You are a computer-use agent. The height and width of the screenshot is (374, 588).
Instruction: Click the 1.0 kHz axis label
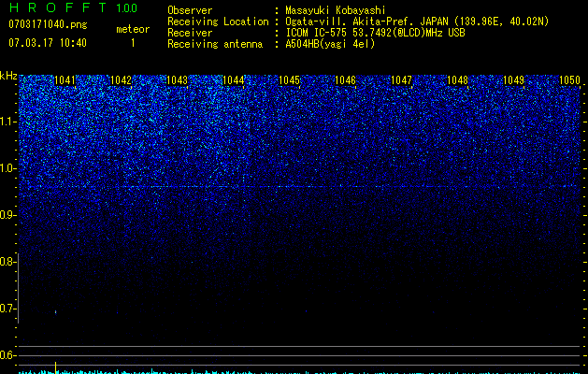coord(7,168)
